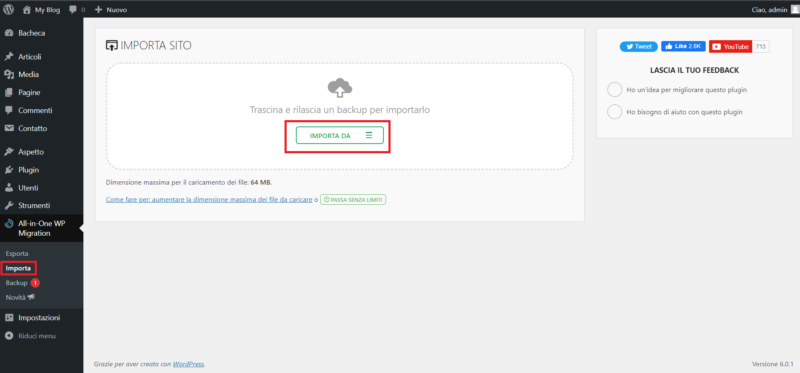Select the 'Ho un'idea per migliorare' option
This screenshot has width=800, height=373.
[x=614, y=90]
